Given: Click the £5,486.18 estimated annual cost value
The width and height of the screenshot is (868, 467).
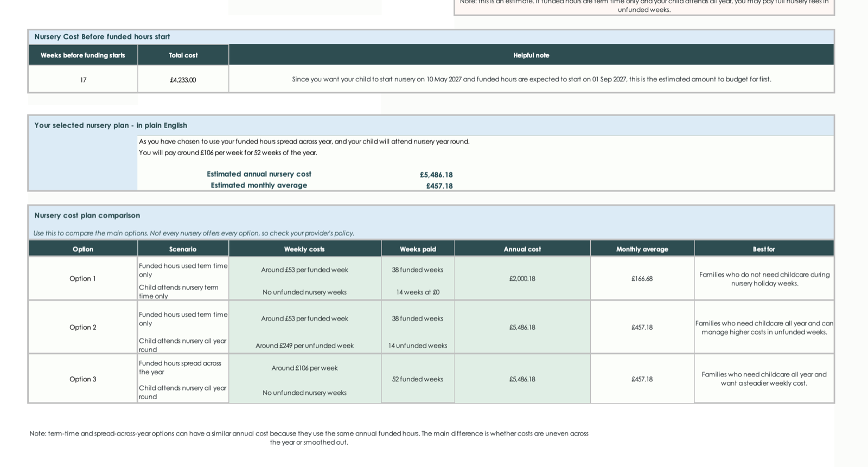Looking at the screenshot, I should 436,175.
